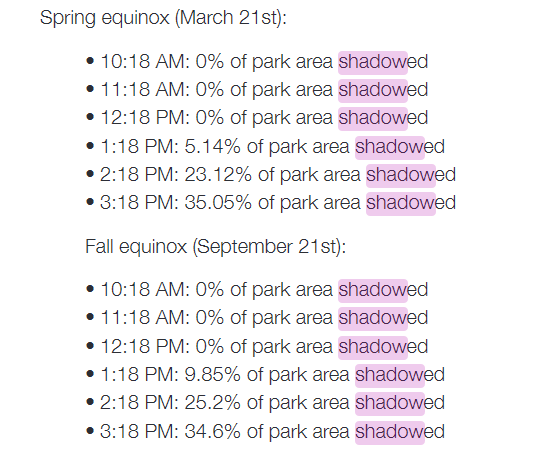Click the 23.12% value in Spring list

coord(218,175)
